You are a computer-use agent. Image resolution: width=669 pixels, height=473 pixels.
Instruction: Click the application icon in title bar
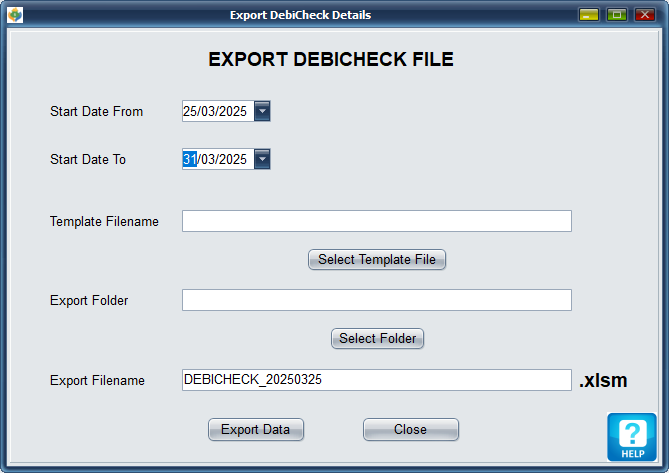coord(14,15)
